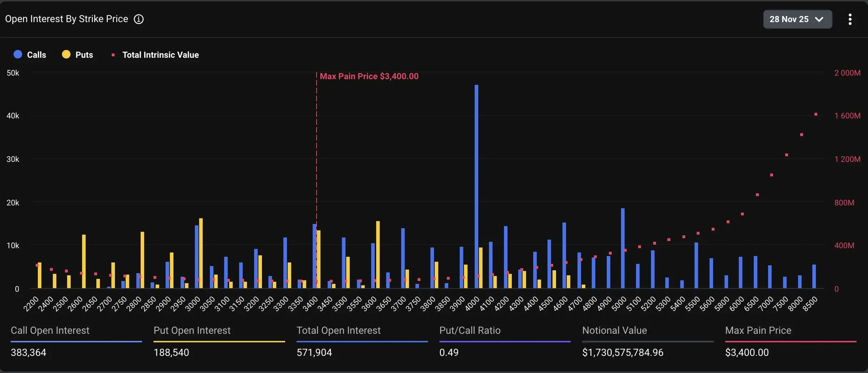Click the 20k label on the left axis

tap(13, 203)
